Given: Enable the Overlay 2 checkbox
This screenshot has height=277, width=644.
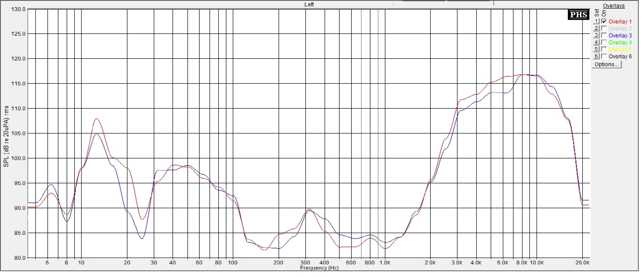Looking at the screenshot, I should pyautogui.click(x=604, y=28).
